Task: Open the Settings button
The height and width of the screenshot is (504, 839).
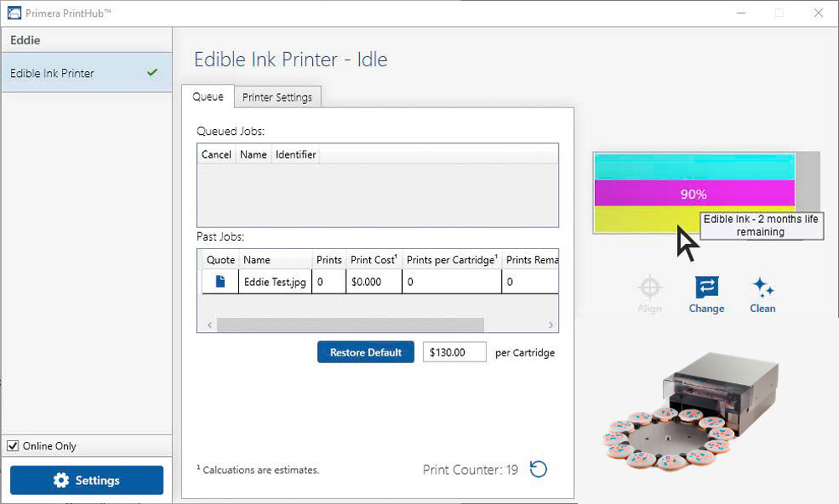Action: click(86, 480)
